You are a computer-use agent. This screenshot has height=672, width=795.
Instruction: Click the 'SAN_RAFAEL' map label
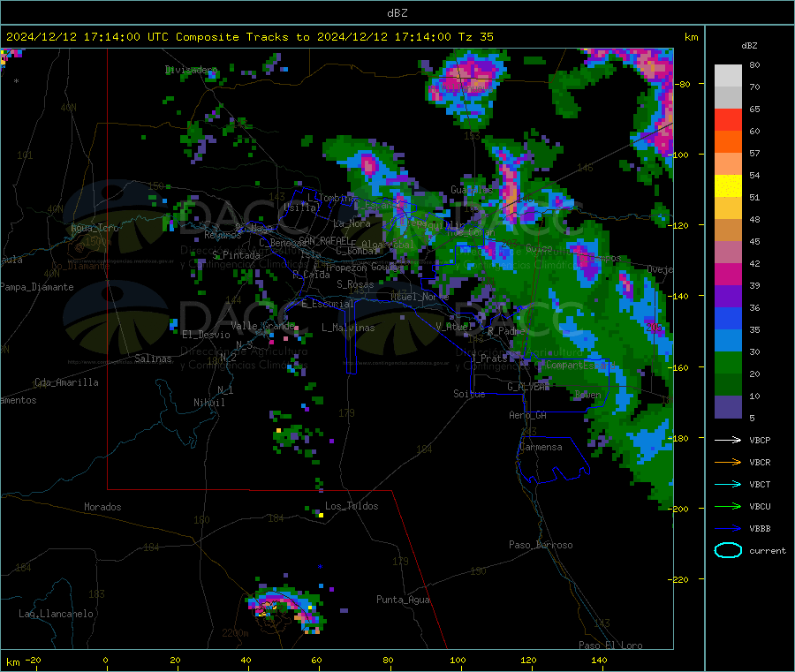[x=324, y=240]
